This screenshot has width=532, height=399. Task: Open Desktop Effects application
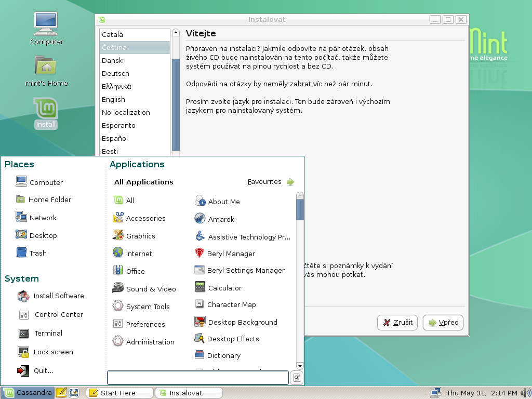[227, 339]
